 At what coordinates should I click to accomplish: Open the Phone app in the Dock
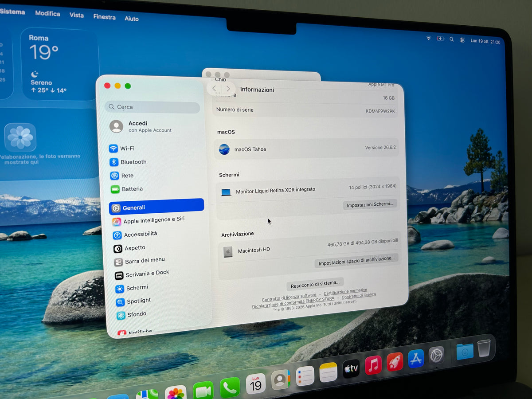pyautogui.click(x=230, y=388)
